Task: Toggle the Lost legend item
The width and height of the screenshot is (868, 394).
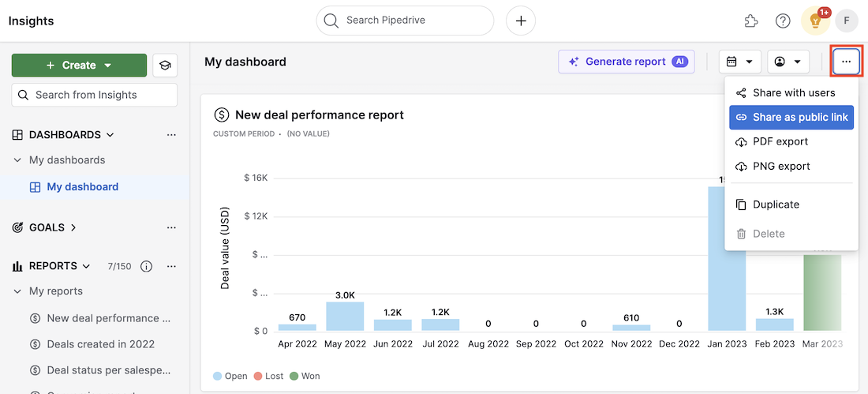Action: click(268, 377)
